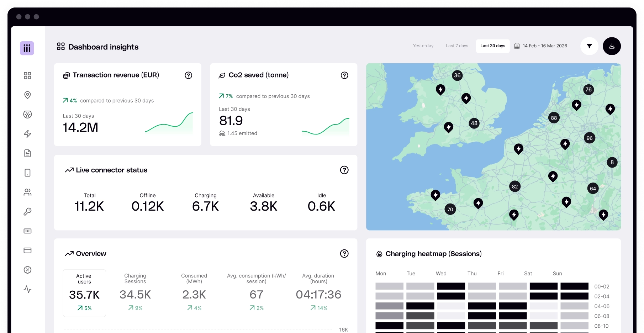Open the key access icon in sidebar
Viewport: 644px width, 333px height.
click(27, 212)
